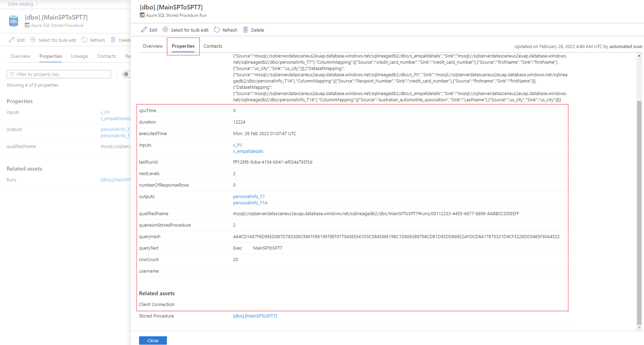Click the Stored Procedure Run type icon under the title

141,15
